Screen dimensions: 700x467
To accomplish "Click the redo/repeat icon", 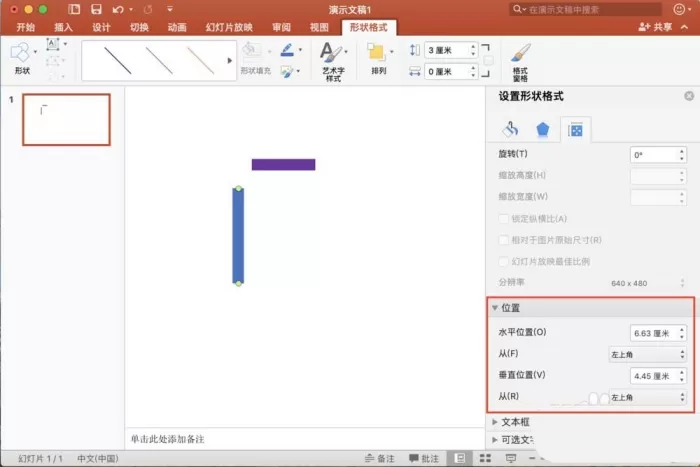I will 148,9.
